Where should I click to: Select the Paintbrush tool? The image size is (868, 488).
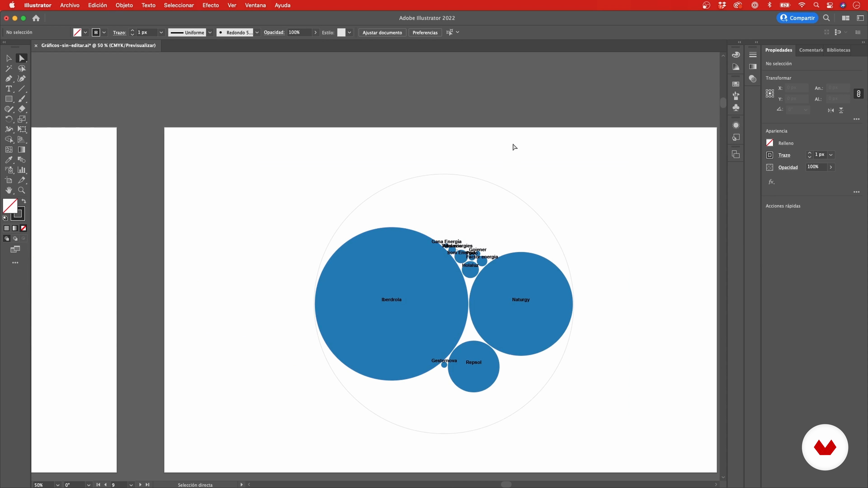coord(21,99)
